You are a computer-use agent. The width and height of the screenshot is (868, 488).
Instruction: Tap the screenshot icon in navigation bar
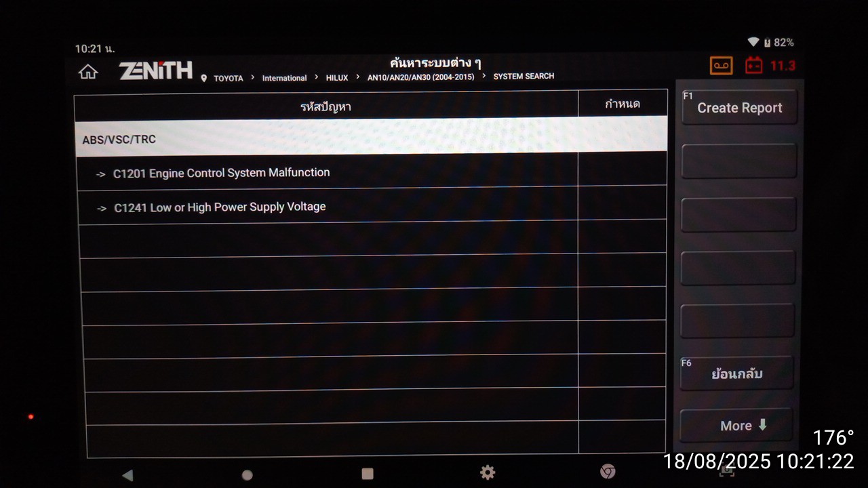(x=726, y=470)
